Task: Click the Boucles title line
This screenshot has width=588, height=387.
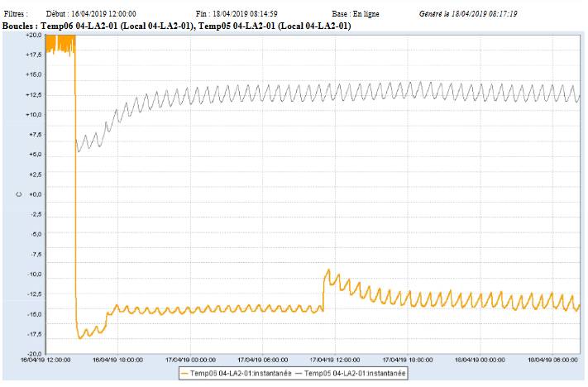Action: (x=177, y=26)
